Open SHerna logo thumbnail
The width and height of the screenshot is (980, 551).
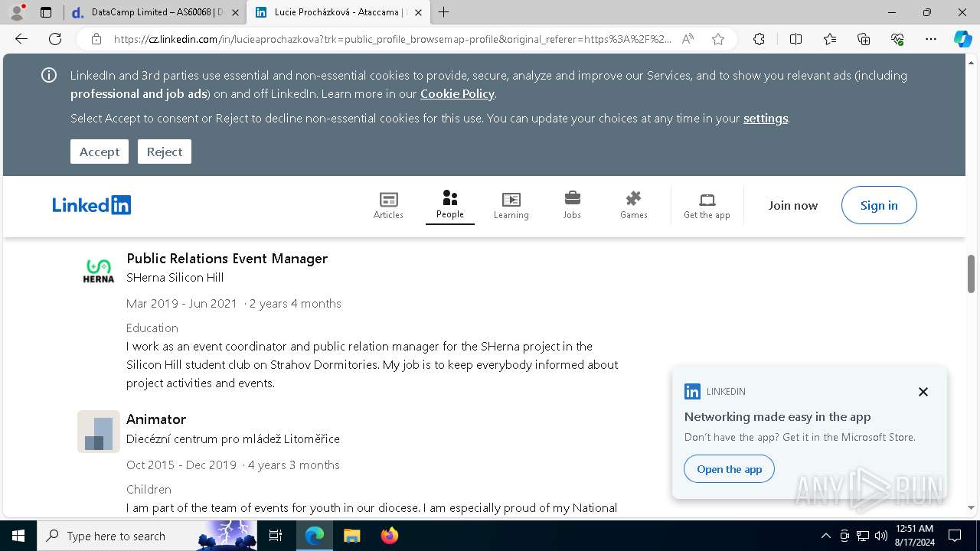pos(99,271)
